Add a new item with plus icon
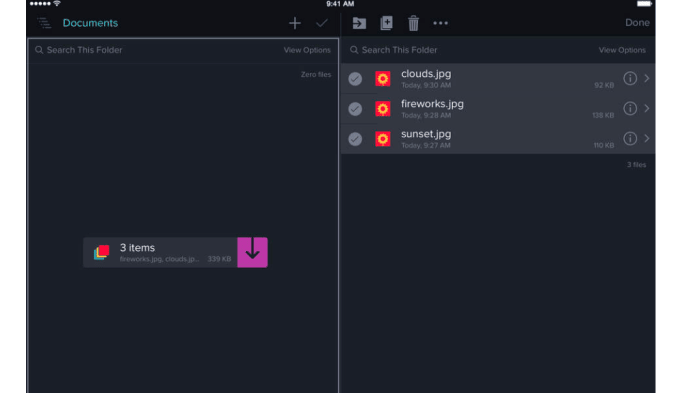 click(x=295, y=23)
